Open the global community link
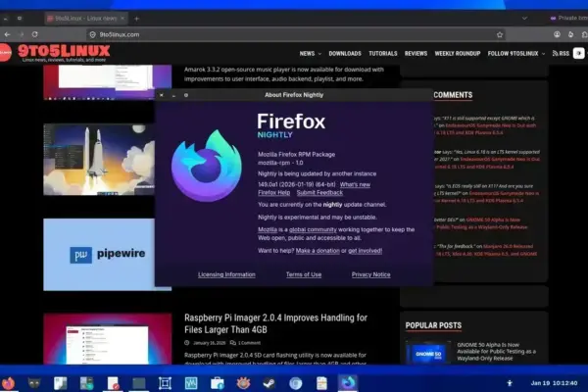588x392 pixels. point(313,229)
